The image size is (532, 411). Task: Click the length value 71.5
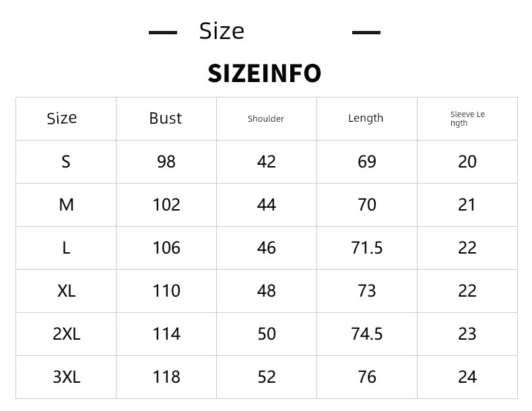[367, 248]
